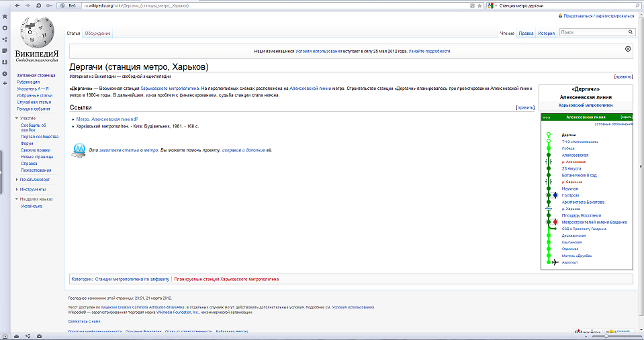
Task: Switch to the Обсуждение tab
Action: [x=97, y=33]
